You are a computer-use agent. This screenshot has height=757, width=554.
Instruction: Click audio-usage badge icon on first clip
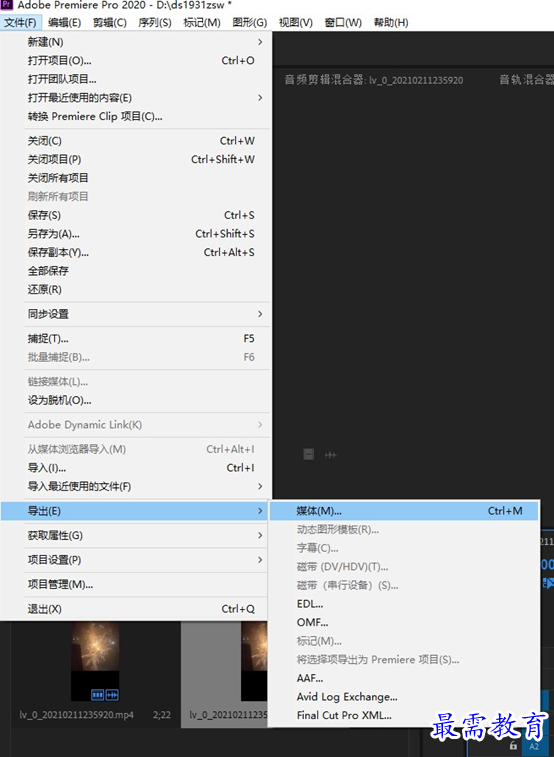click(112, 695)
